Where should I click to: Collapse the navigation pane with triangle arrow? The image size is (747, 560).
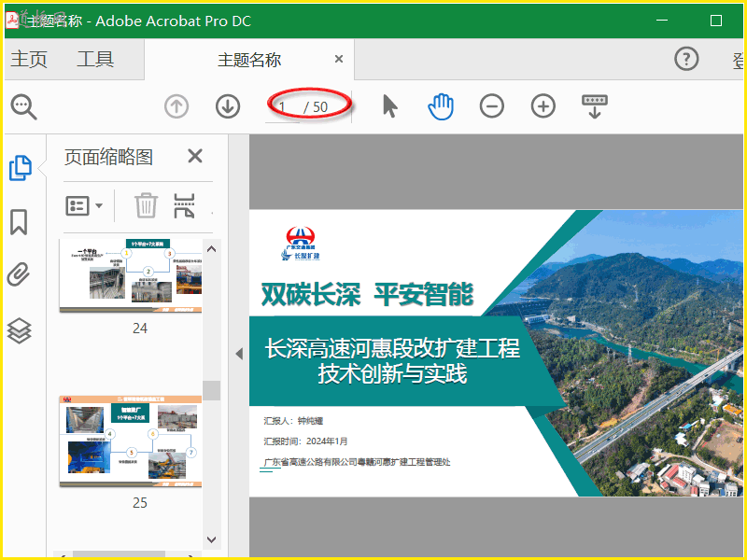pyautogui.click(x=239, y=354)
